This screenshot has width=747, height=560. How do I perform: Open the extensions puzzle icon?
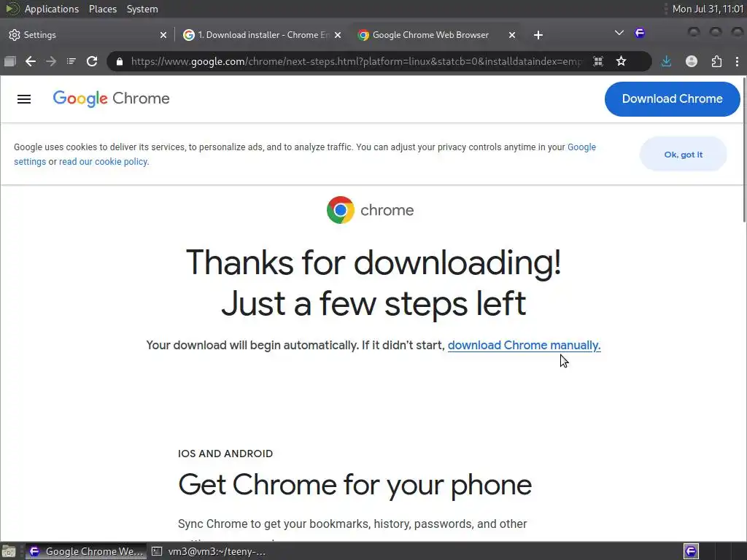(716, 61)
